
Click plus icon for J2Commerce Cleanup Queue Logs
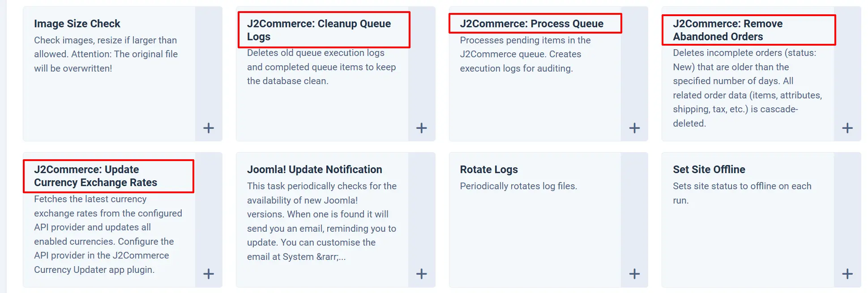421,128
